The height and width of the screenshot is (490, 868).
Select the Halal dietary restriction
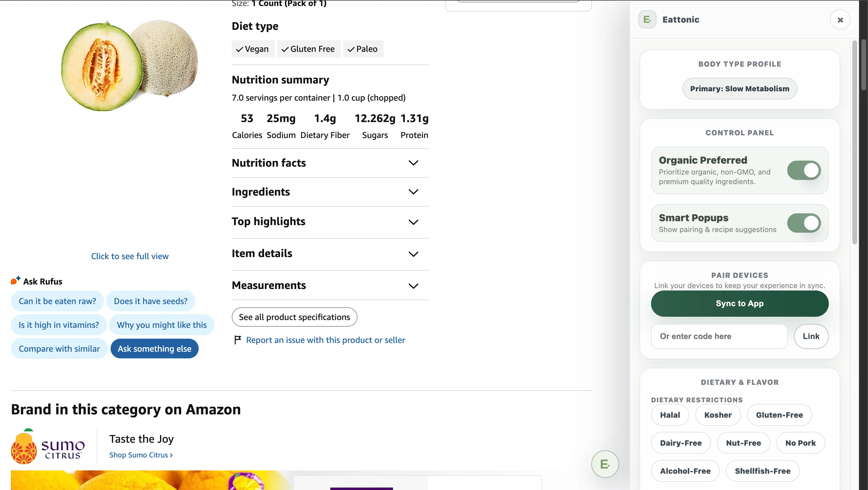click(670, 415)
